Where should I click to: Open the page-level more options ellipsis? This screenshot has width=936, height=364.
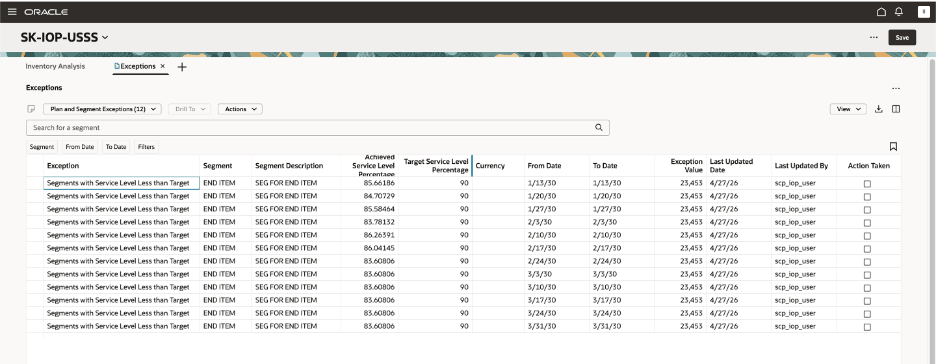tap(873, 37)
